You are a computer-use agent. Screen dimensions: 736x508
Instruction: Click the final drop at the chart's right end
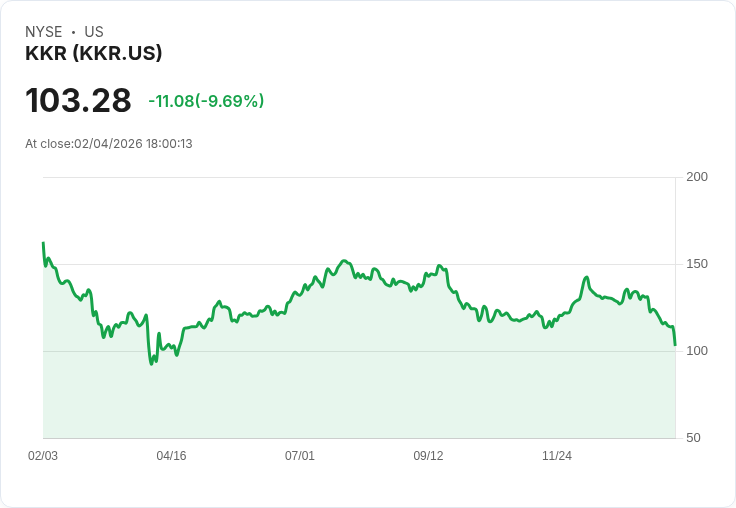tap(675, 344)
